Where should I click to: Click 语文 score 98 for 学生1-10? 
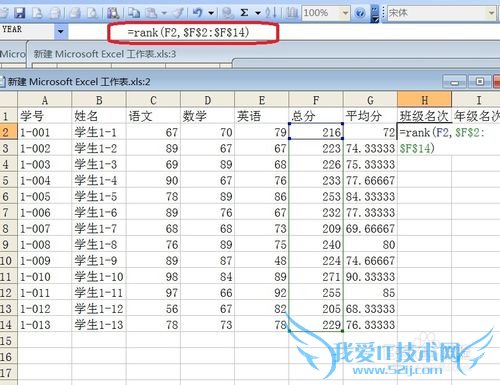point(153,277)
